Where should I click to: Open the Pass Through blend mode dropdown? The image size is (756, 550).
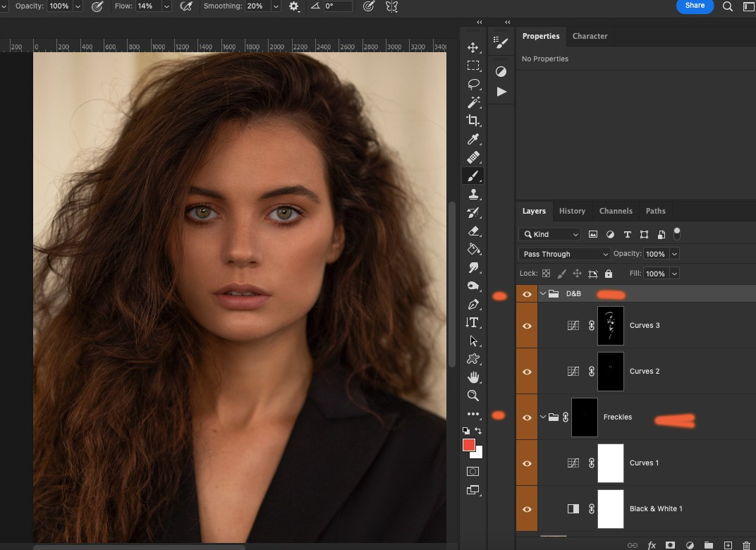tap(563, 254)
